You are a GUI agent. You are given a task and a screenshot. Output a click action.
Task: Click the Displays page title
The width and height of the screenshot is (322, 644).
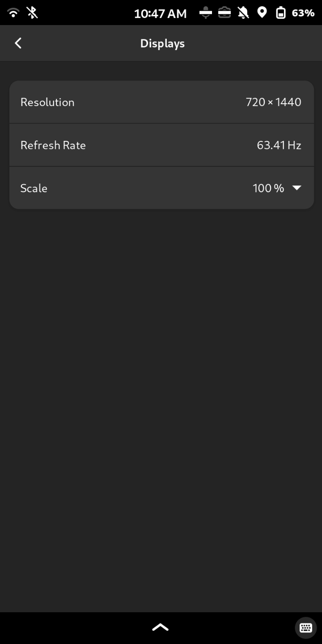(x=162, y=43)
